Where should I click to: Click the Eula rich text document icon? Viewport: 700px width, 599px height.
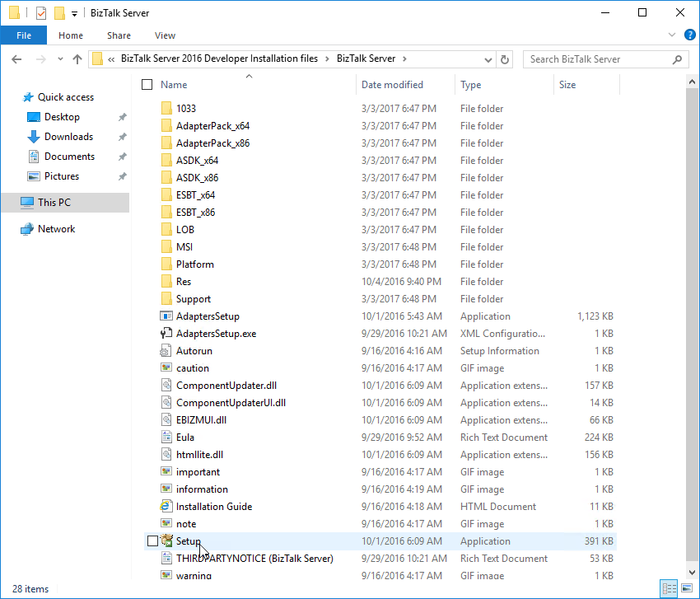point(166,437)
